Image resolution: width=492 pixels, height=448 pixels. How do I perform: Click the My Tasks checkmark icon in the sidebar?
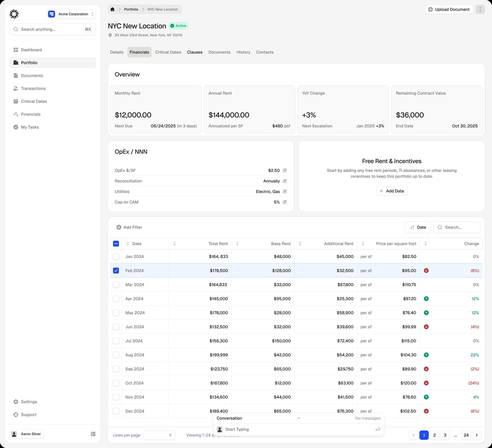click(16, 127)
